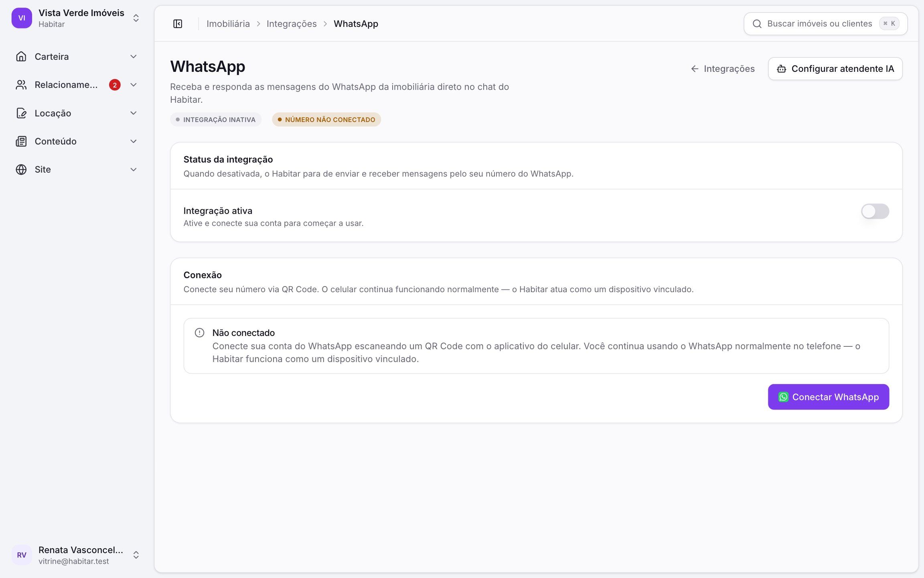Click the robot icon on Configurar atendente IA
This screenshot has height=578, width=924.
pos(781,69)
